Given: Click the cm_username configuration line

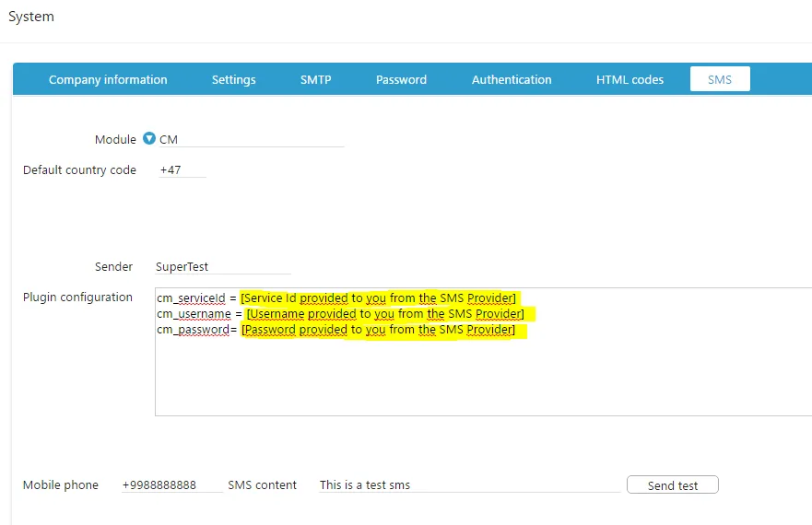Looking at the screenshot, I should 341,314.
